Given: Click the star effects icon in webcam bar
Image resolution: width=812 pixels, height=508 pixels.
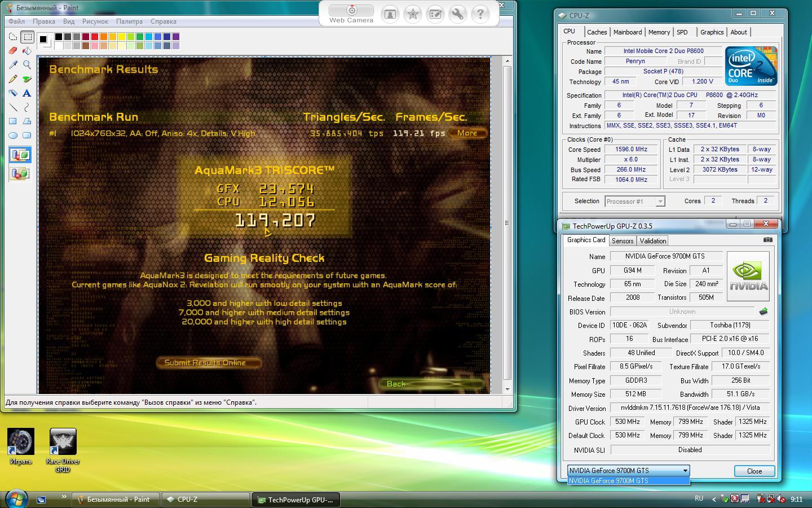Looking at the screenshot, I should tap(413, 14).
